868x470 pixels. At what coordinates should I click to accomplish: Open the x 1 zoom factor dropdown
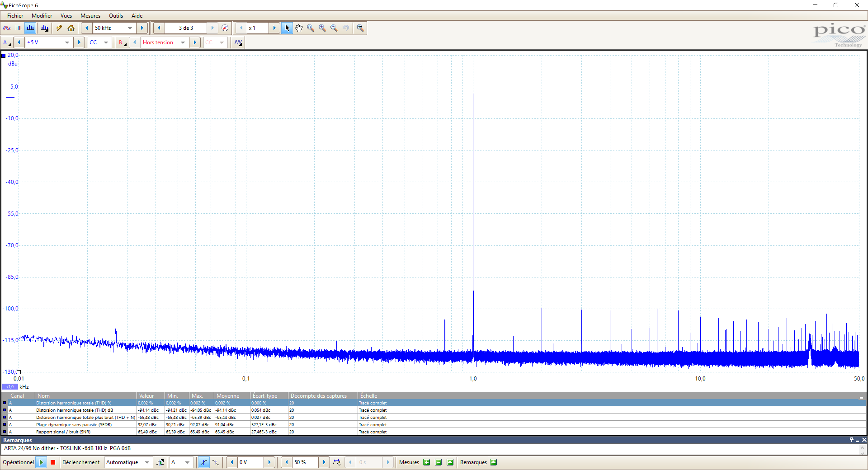pos(258,28)
